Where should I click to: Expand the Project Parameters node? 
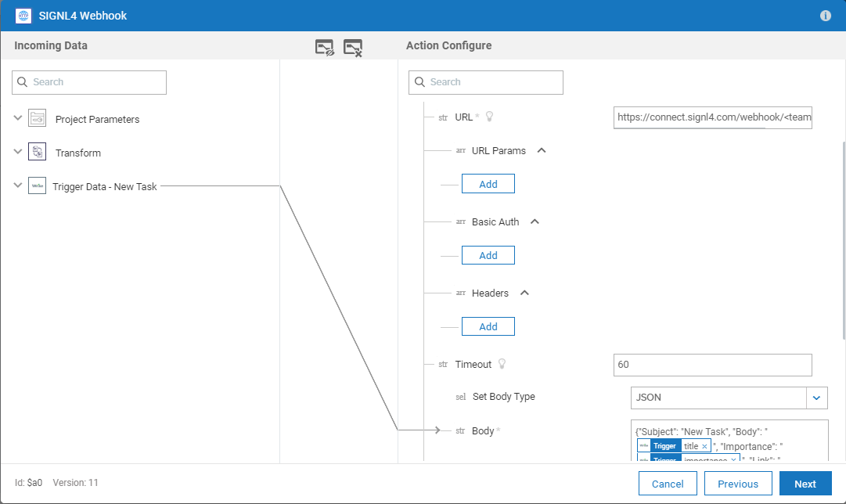coord(18,117)
